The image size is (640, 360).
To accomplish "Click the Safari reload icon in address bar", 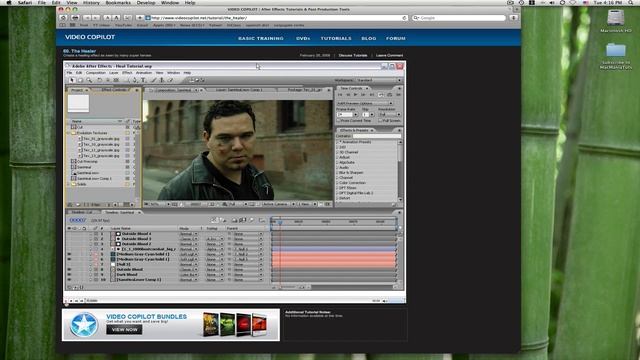I will pos(404,18).
